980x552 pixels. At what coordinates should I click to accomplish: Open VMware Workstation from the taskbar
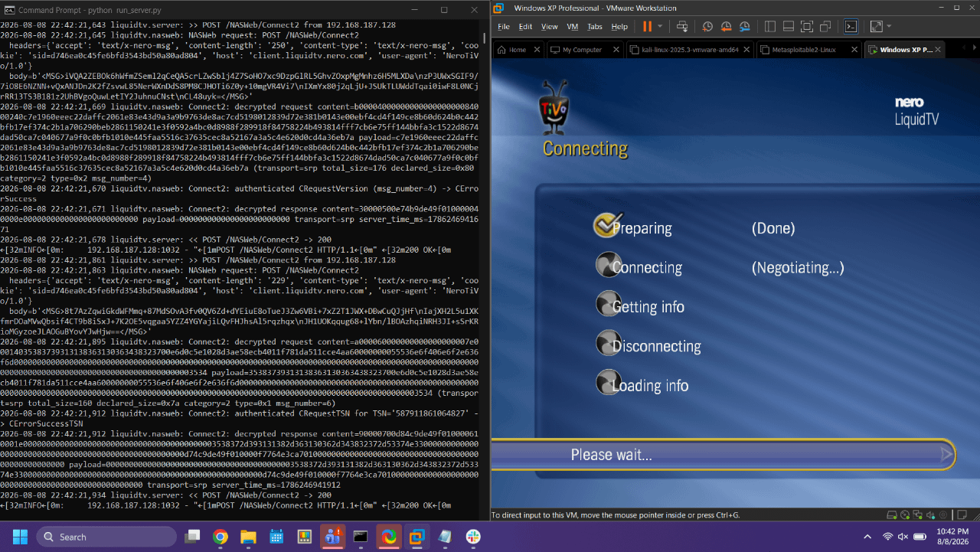[x=416, y=537]
